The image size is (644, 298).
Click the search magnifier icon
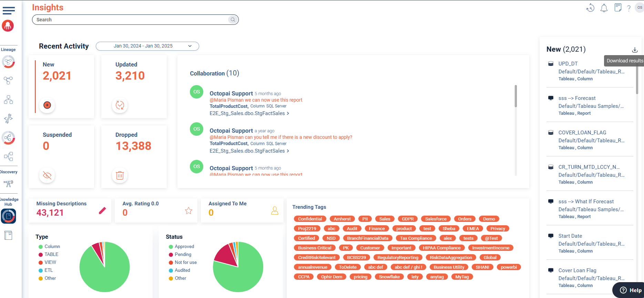click(233, 20)
